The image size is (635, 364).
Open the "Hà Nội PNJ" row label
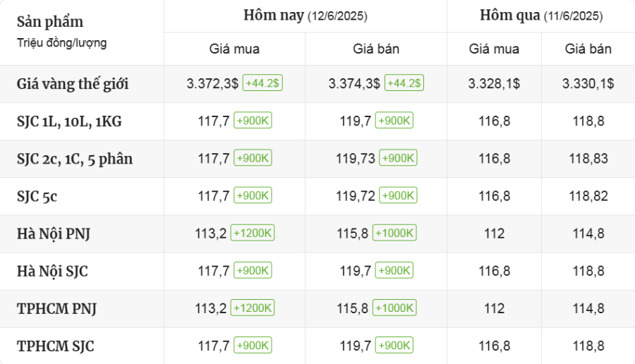click(53, 233)
